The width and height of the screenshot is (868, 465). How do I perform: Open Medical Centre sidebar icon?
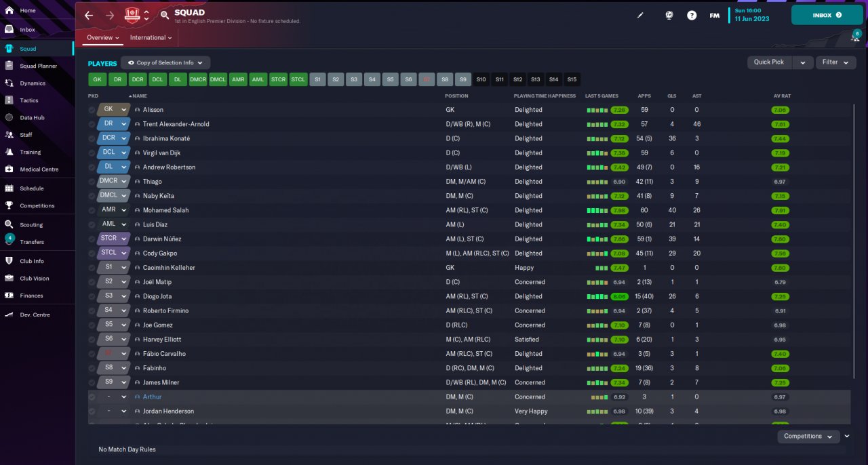click(9, 169)
